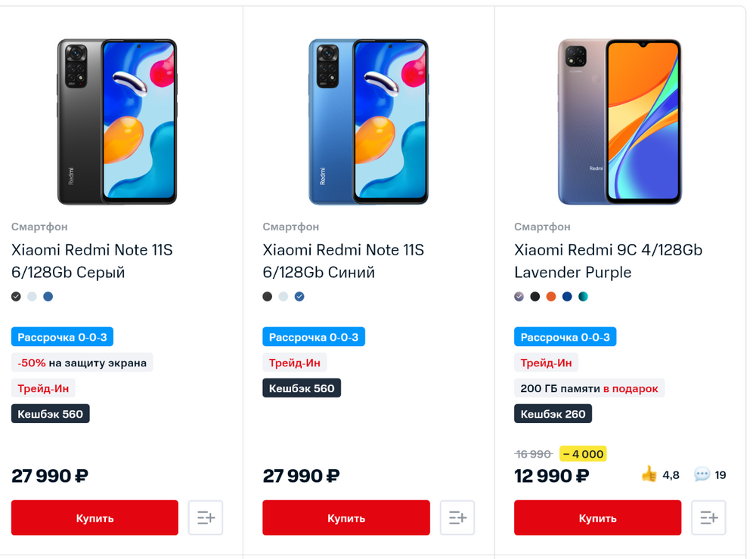Pick orange color swatch for Redmi 9C

[x=551, y=297]
